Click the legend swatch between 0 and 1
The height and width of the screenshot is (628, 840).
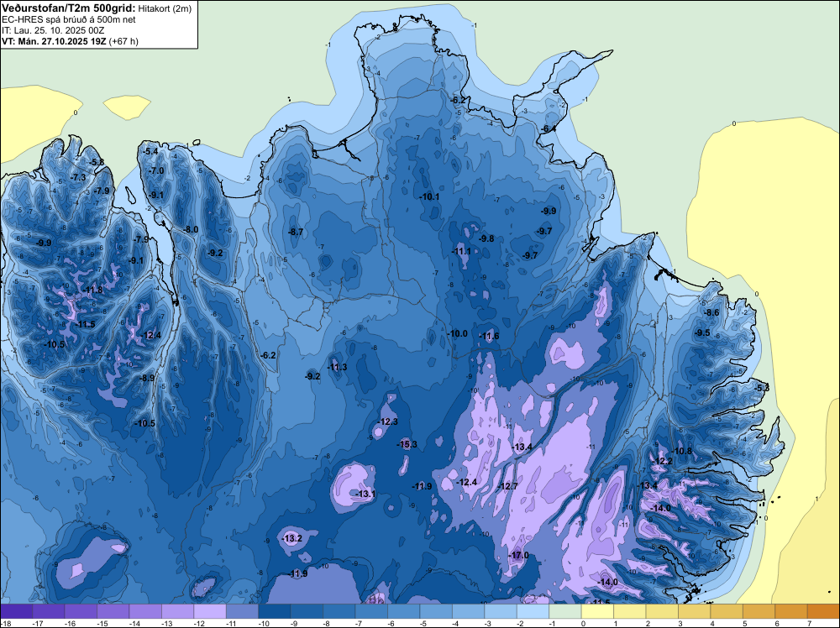(597, 611)
